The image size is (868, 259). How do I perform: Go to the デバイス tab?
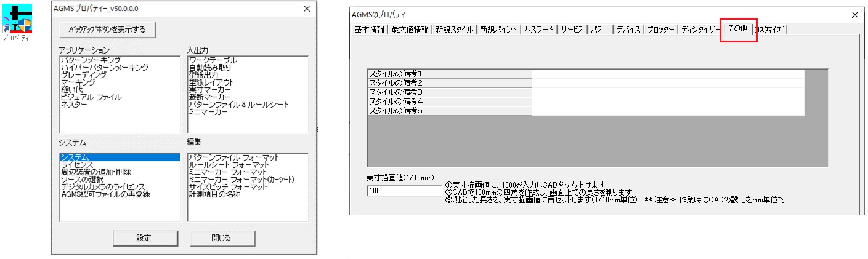pos(629,29)
